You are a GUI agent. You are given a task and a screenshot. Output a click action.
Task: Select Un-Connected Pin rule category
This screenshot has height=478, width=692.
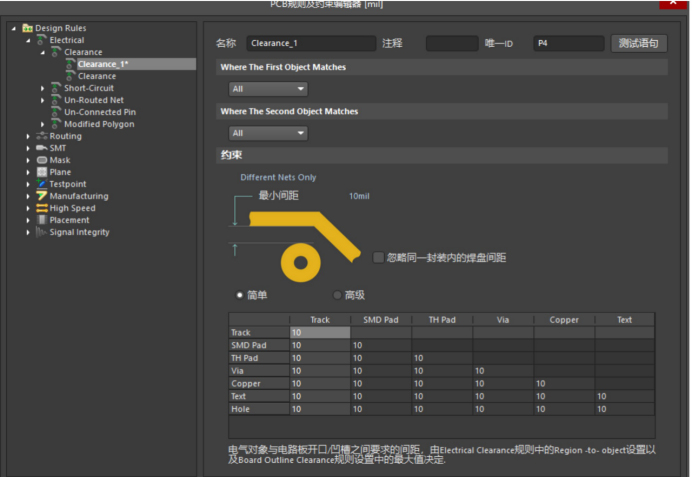pos(99,112)
